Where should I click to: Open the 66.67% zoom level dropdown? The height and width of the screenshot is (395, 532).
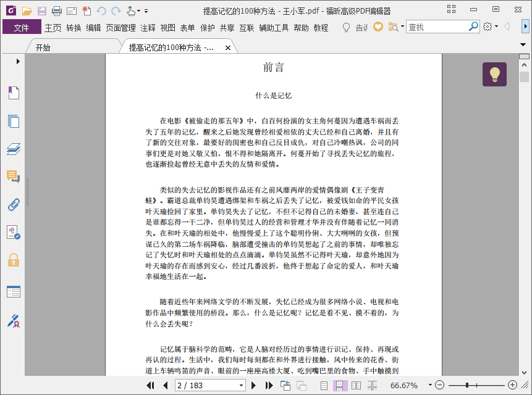430,385
